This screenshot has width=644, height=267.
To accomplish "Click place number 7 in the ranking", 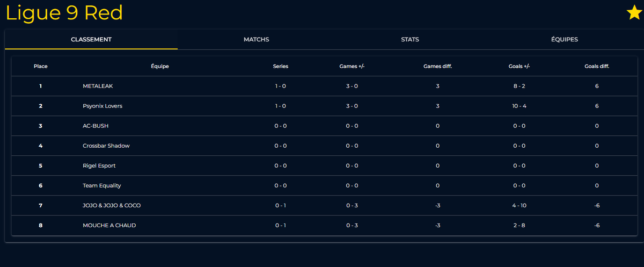I will 40,205.
